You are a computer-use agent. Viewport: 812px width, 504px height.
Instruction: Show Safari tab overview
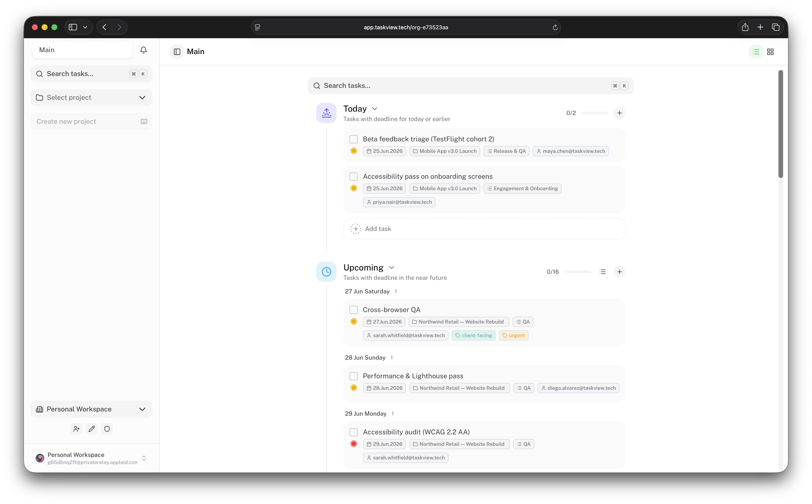pyautogui.click(x=776, y=27)
